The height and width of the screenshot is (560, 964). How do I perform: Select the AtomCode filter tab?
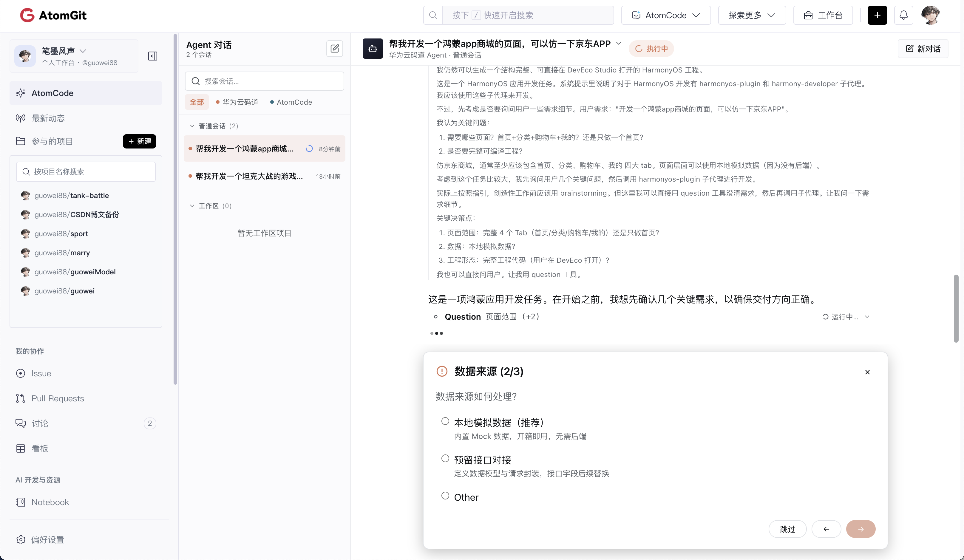(291, 102)
